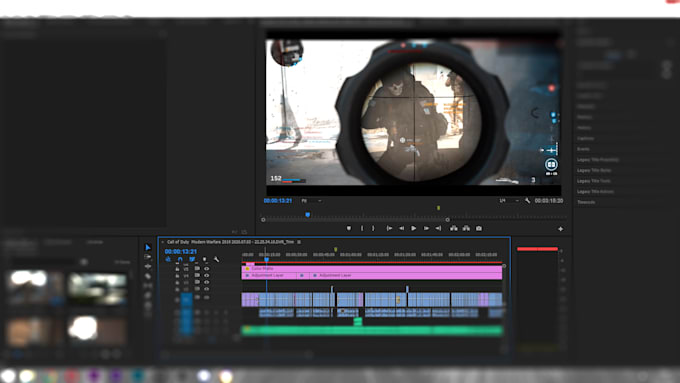Click the Mark In button

pos(362,228)
